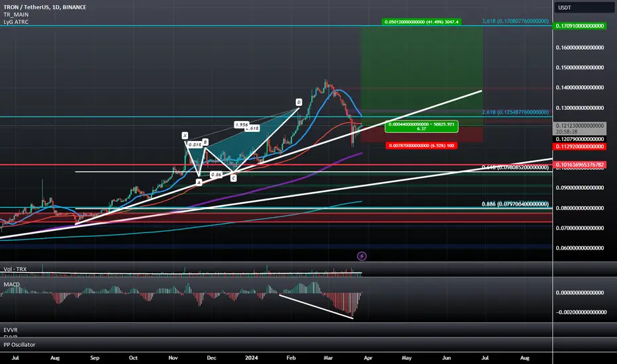Click the red 0.112920000000000 price tag
617x364 pixels.
pyautogui.click(x=580, y=146)
